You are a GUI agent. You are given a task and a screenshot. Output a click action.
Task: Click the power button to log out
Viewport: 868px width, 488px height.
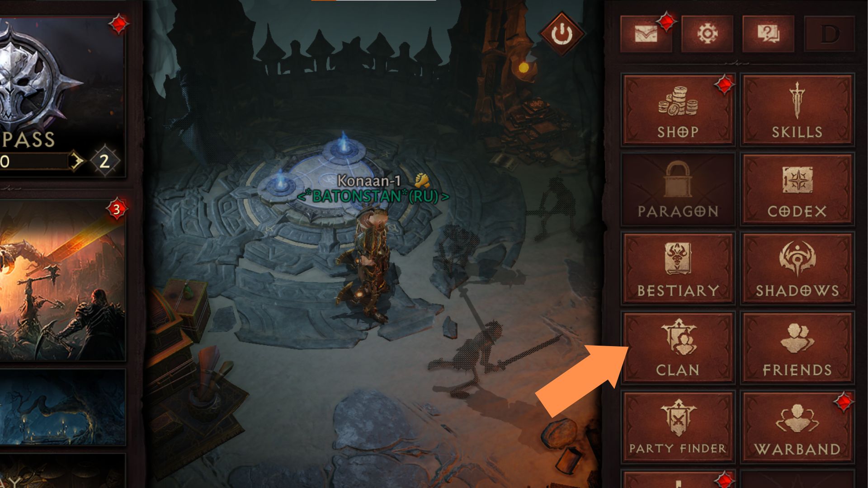click(561, 33)
